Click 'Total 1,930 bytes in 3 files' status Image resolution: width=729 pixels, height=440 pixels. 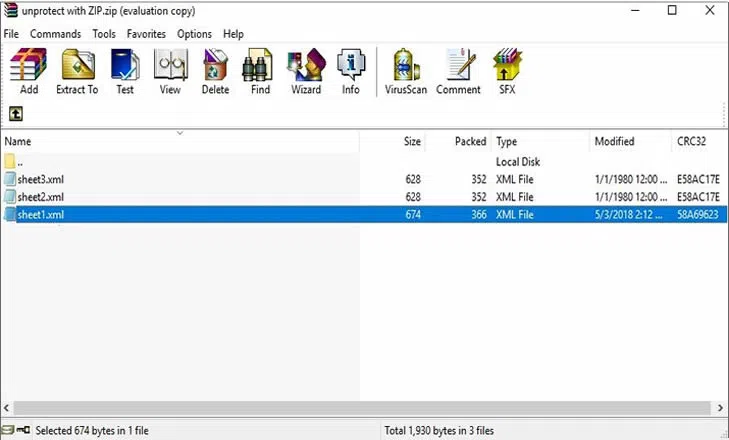click(x=439, y=430)
